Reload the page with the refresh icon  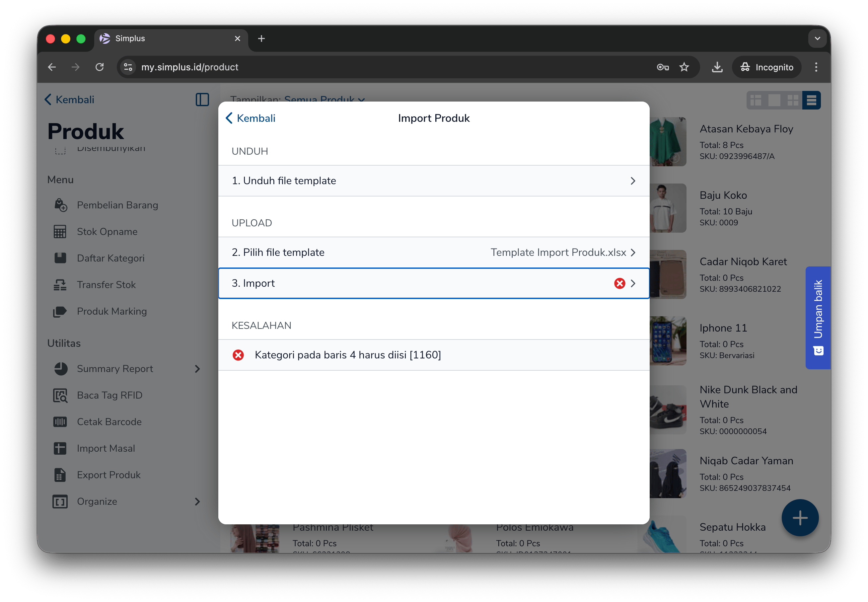point(100,67)
